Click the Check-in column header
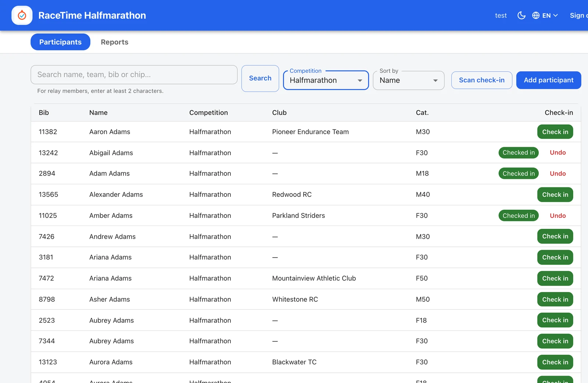588x383 pixels. [559, 113]
